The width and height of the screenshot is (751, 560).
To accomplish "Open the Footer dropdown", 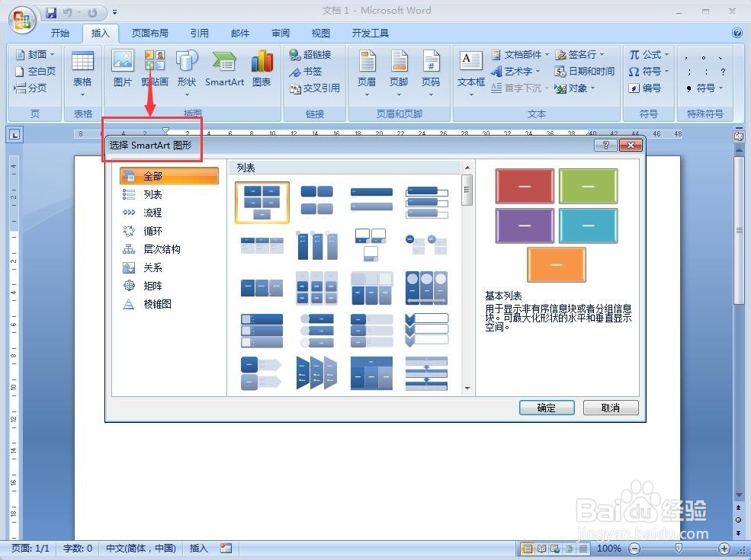I will click(399, 72).
